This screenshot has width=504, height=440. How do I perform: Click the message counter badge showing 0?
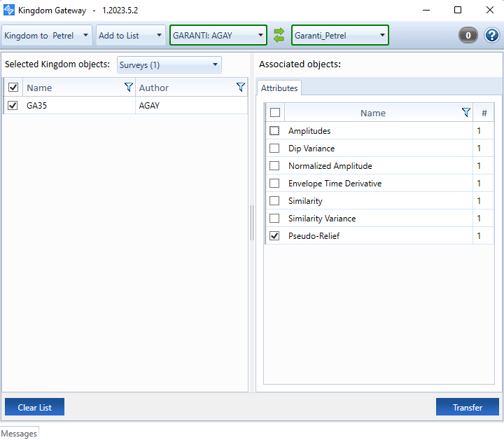[468, 35]
